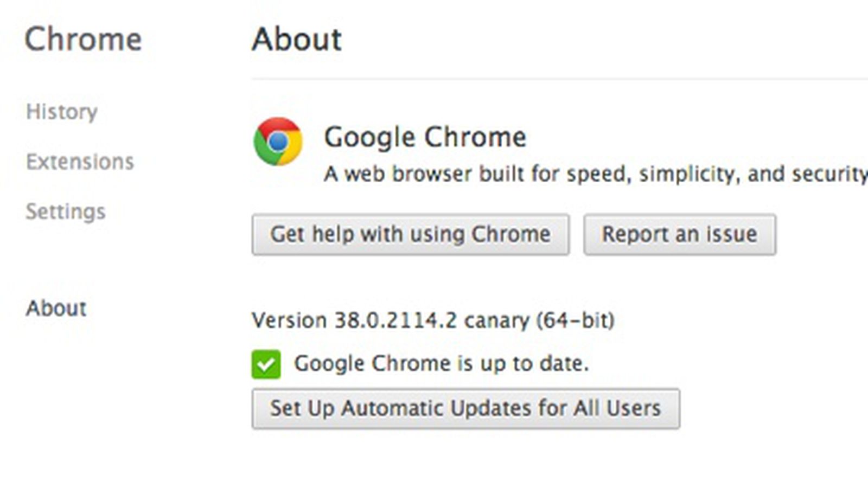Image resolution: width=868 pixels, height=488 pixels.
Task: Set Up Automatic Updates for All Users
Action: [x=465, y=408]
